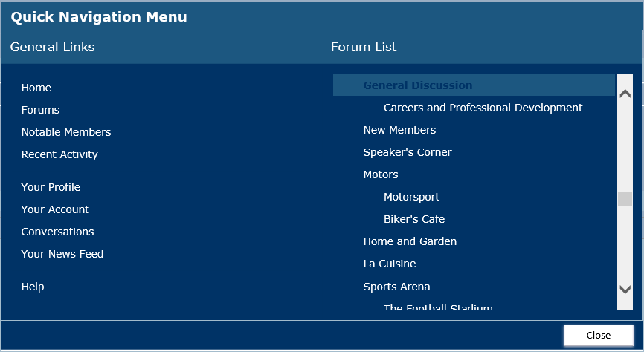This screenshot has height=352, width=644.
Task: Open Your News Feed
Action: click(x=62, y=254)
